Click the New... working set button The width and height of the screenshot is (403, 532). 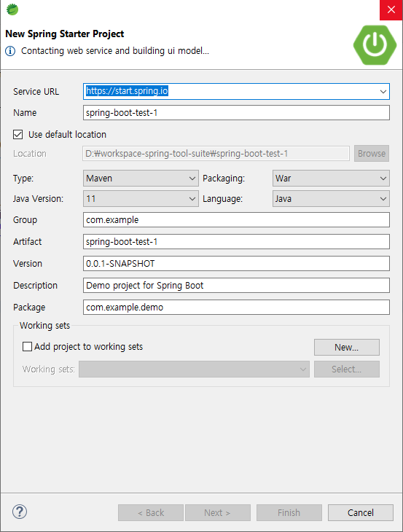pyautogui.click(x=347, y=347)
